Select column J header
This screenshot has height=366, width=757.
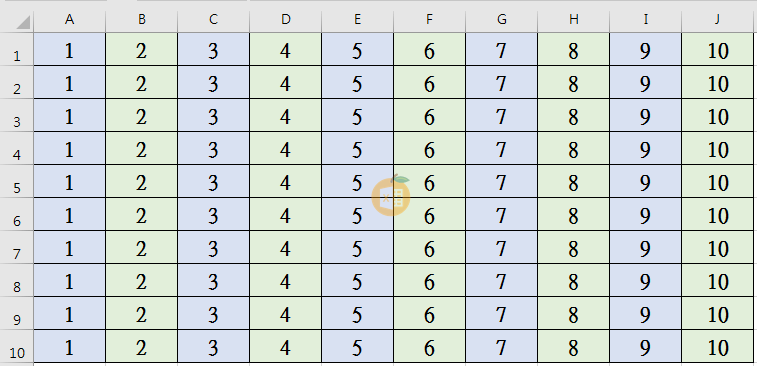718,20
